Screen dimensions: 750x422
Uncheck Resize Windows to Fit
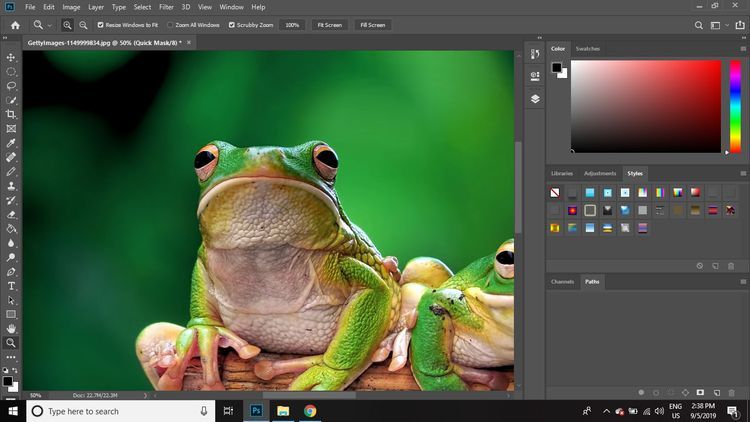click(101, 25)
